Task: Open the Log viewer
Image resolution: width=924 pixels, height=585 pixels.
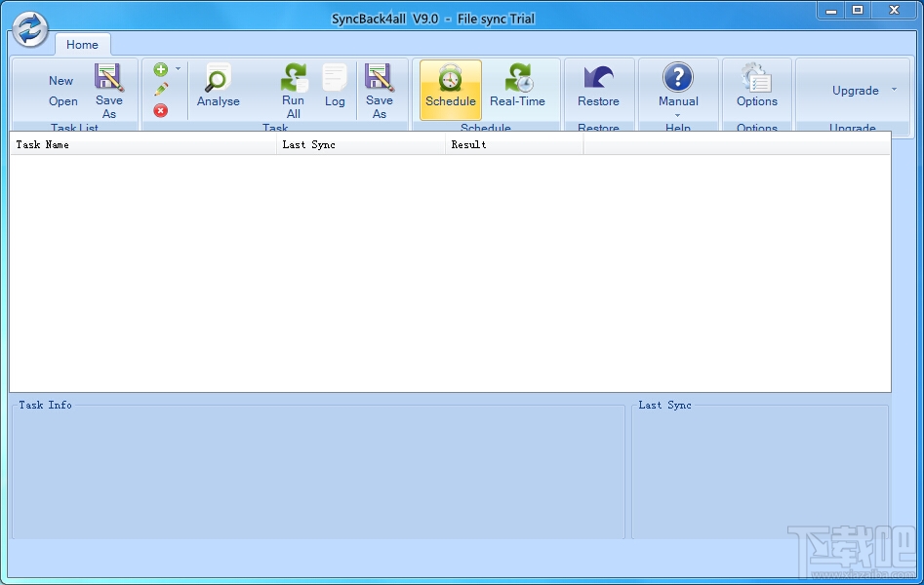Action: coord(335,86)
